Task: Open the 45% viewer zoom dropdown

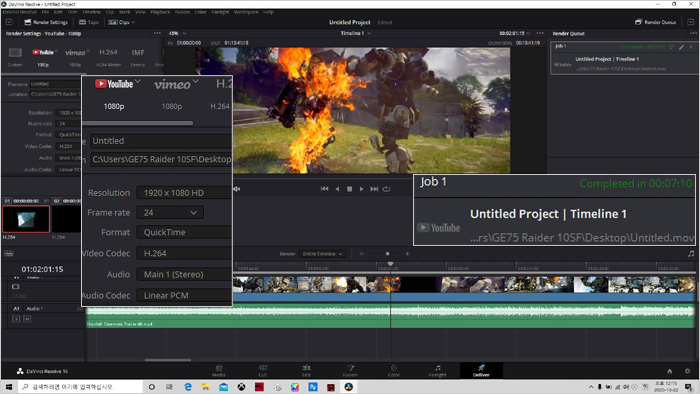Action: tap(177, 33)
